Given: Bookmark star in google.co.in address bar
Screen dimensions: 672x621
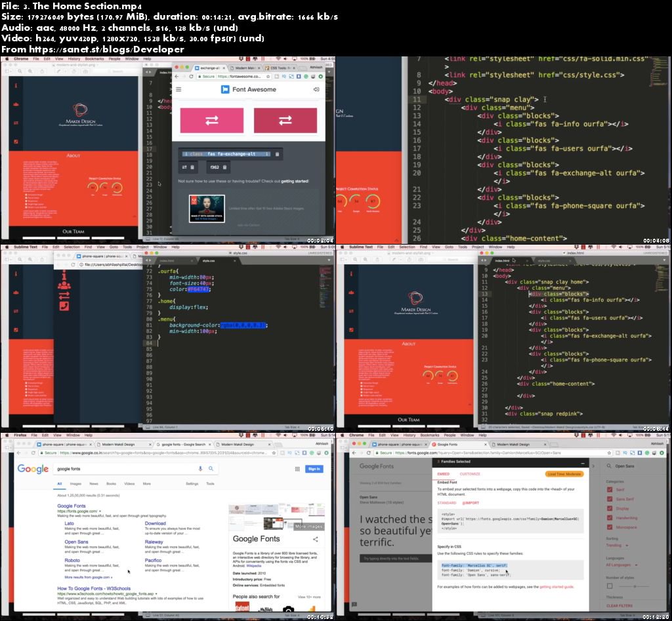Looking at the screenshot, I should 274,452.
